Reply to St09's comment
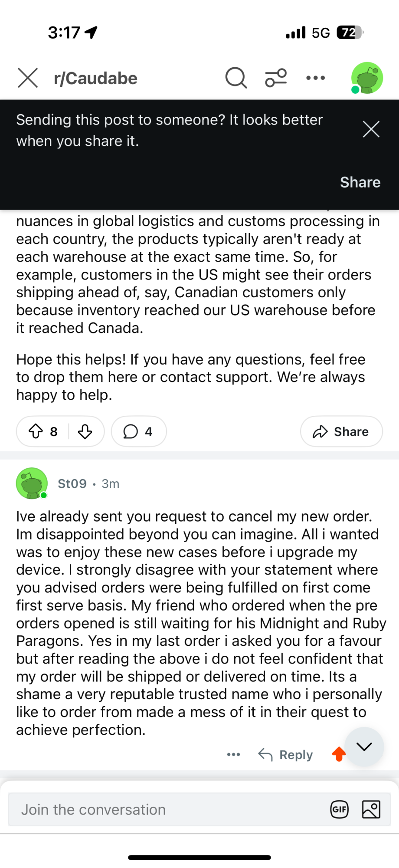The width and height of the screenshot is (399, 868). coord(285,755)
